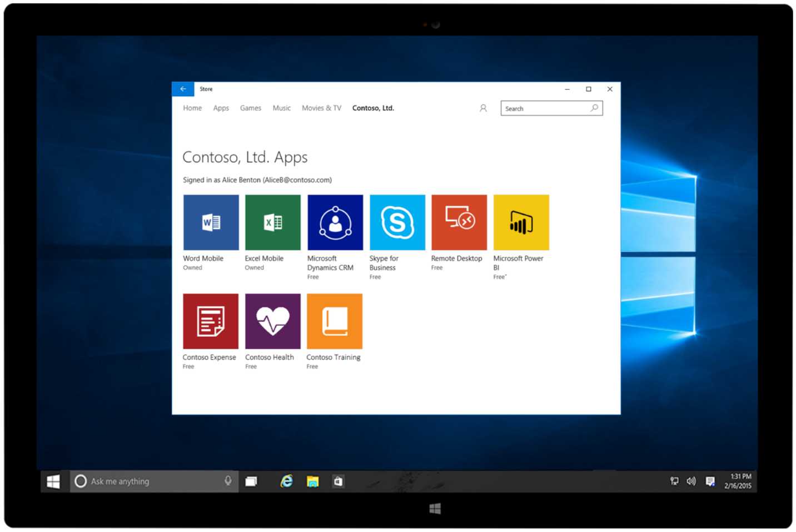Image resolution: width=796 pixels, height=532 pixels.
Task: Click the Search input field
Action: point(542,108)
